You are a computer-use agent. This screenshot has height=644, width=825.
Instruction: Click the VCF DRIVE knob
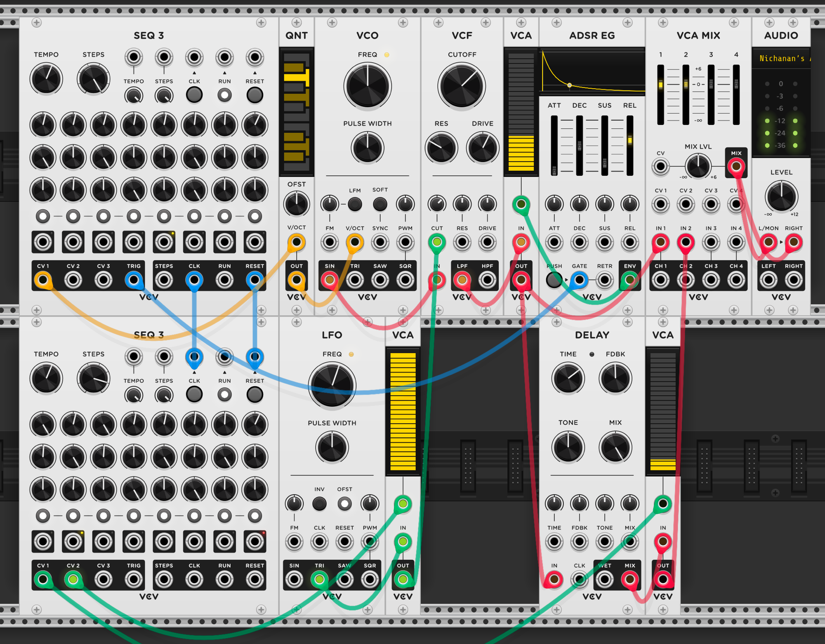[482, 147]
